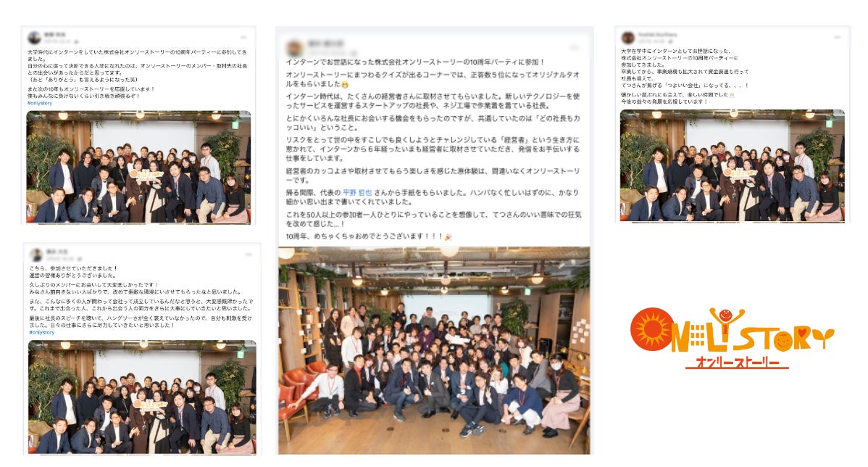Click the top-left post author's avatar
The image size is (868, 467).
click(34, 38)
